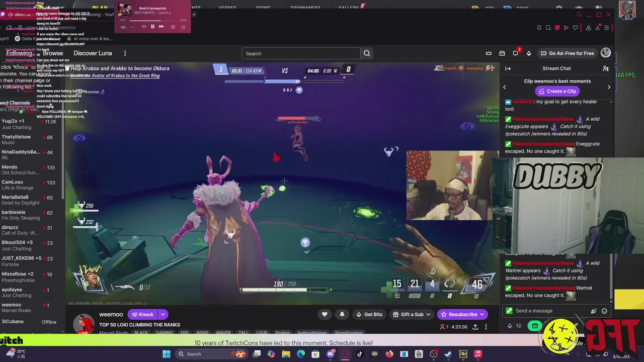
Task: Open whispers icon with badge 2
Action: 515,53
